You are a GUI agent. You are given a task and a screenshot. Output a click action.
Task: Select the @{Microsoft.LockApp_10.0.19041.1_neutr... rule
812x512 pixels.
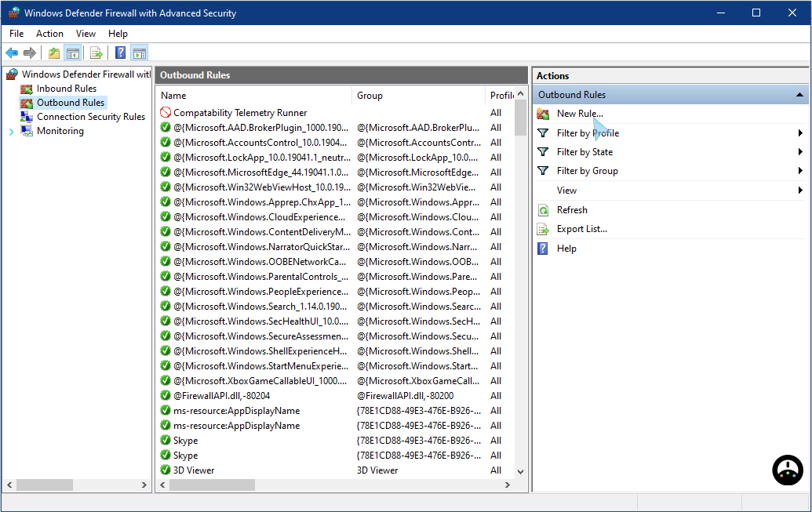[x=261, y=158]
